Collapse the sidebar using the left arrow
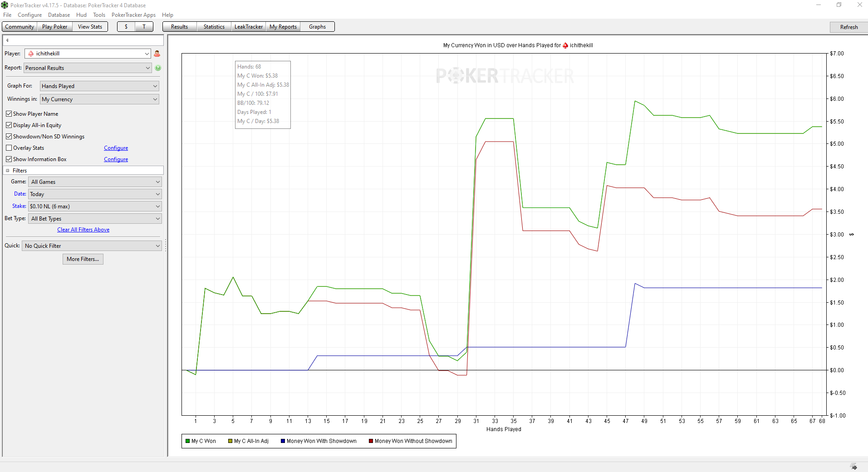This screenshot has height=472, width=868. coord(7,40)
